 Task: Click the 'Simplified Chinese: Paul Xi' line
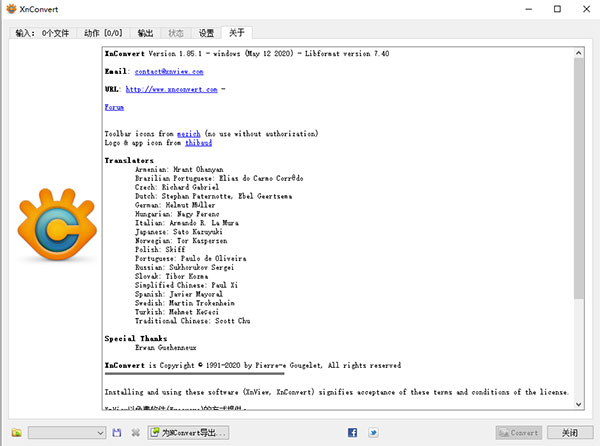pos(186,285)
